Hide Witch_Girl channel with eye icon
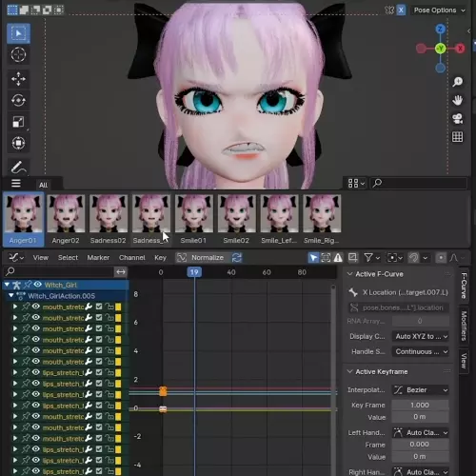The height and width of the screenshot is (476, 476). click(38, 284)
